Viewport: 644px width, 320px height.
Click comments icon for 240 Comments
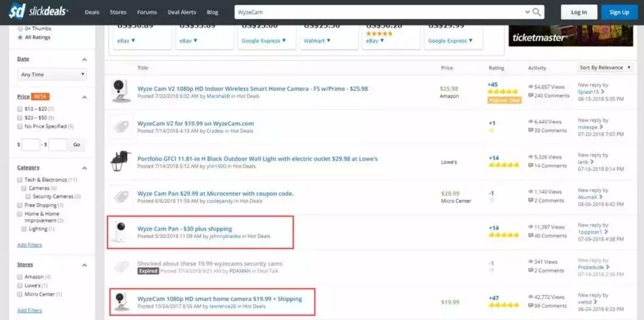tap(531, 96)
